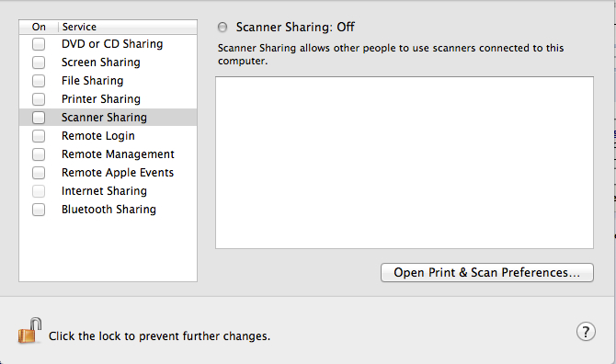The width and height of the screenshot is (616, 364).
Task: Check the Bluetooth Sharing checkbox
Action: [39, 210]
